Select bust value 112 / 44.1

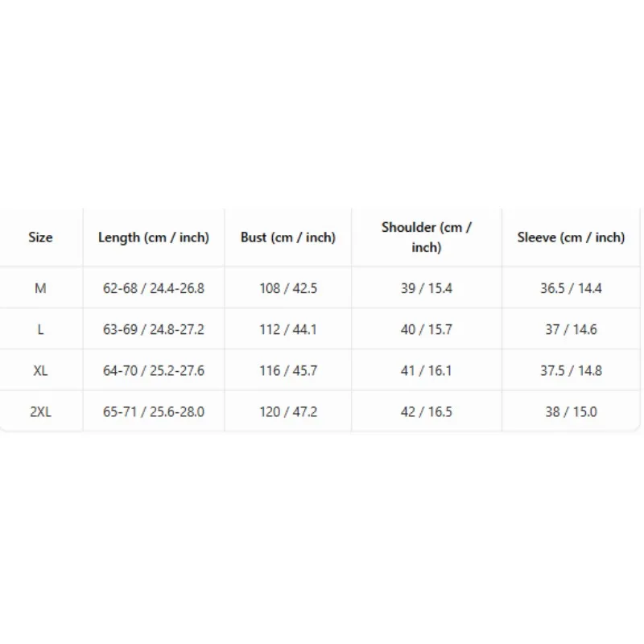click(x=288, y=329)
